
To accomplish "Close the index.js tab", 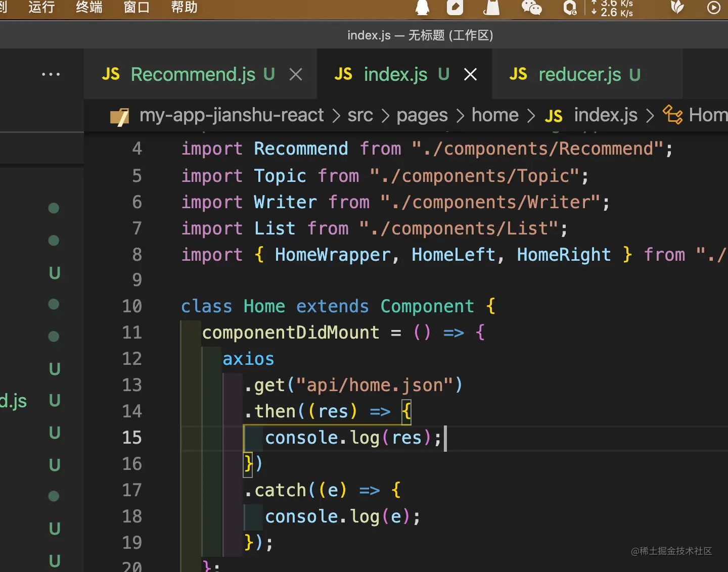I will click(x=470, y=75).
